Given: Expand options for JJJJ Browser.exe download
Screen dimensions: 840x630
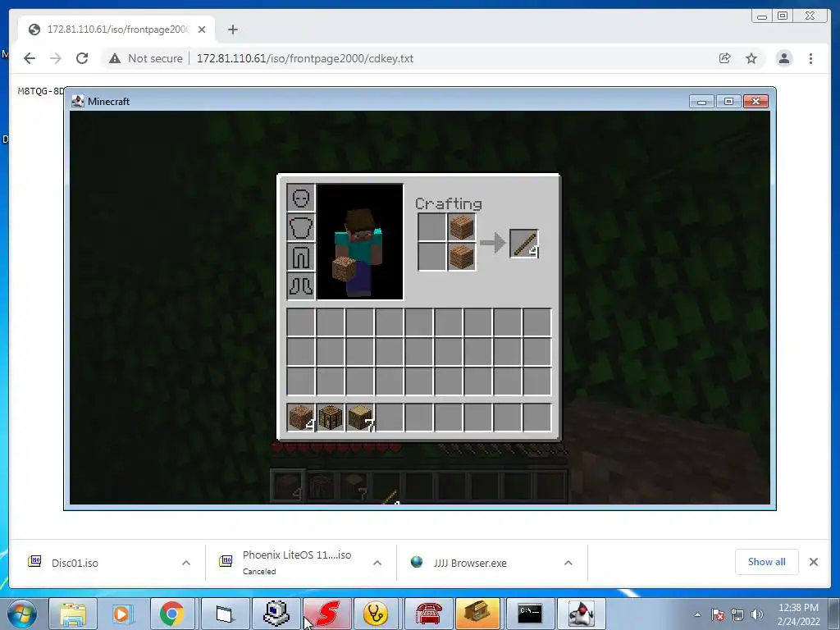Looking at the screenshot, I should point(568,563).
